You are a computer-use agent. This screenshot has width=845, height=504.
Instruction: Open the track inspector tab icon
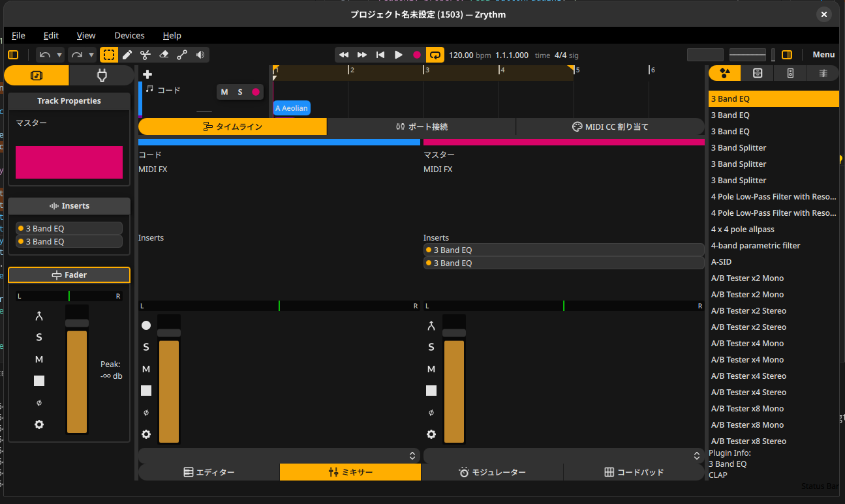click(37, 76)
